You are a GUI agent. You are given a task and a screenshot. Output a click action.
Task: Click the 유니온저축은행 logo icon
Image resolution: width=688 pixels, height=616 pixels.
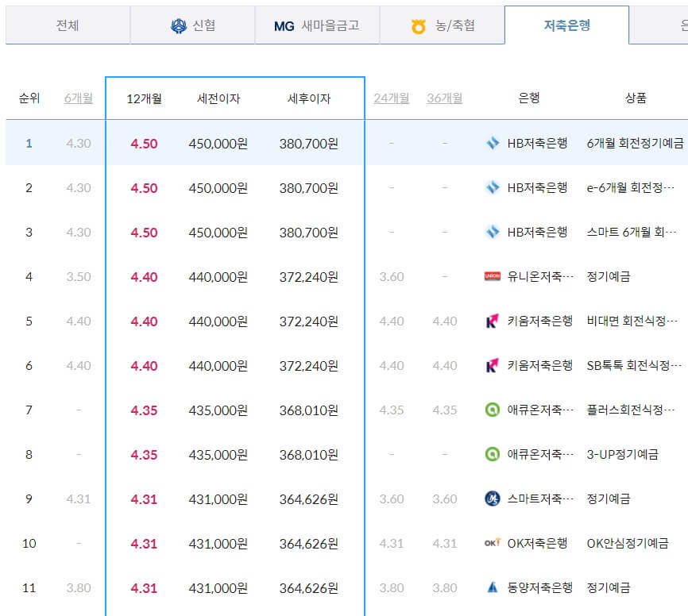pyautogui.click(x=493, y=276)
